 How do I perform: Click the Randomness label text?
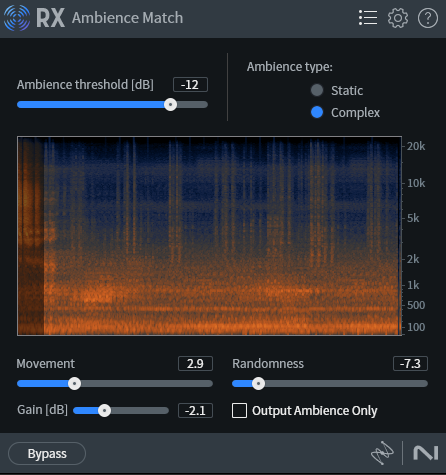(268, 364)
